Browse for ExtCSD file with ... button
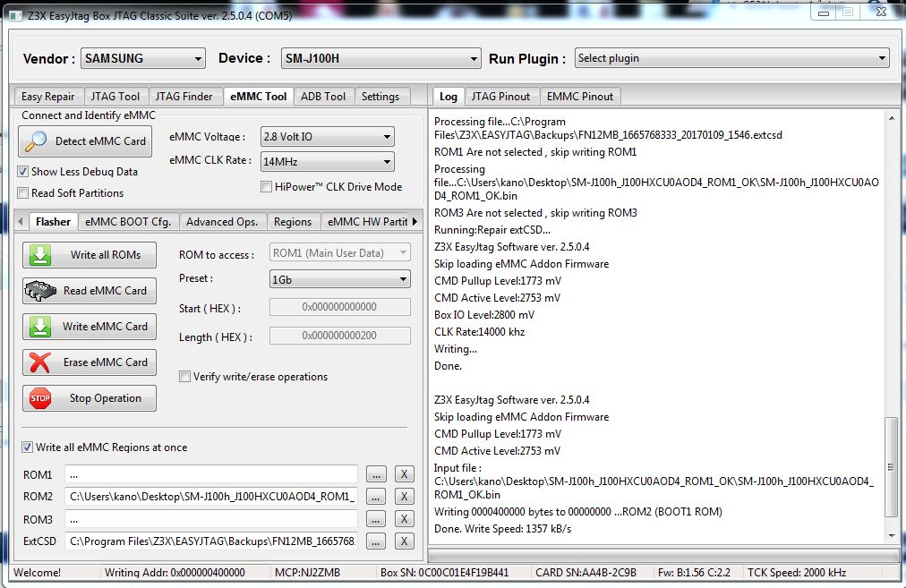906x588 pixels. [376, 541]
